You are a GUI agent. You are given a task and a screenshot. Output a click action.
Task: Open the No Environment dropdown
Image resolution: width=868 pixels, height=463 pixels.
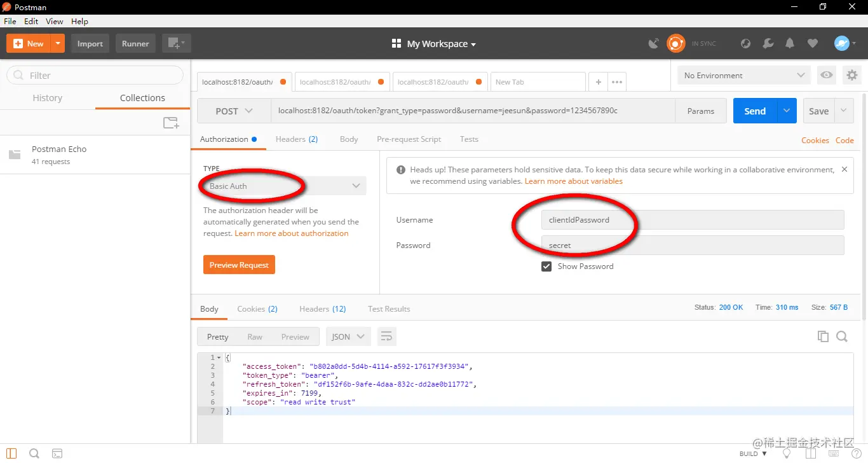[x=744, y=75]
